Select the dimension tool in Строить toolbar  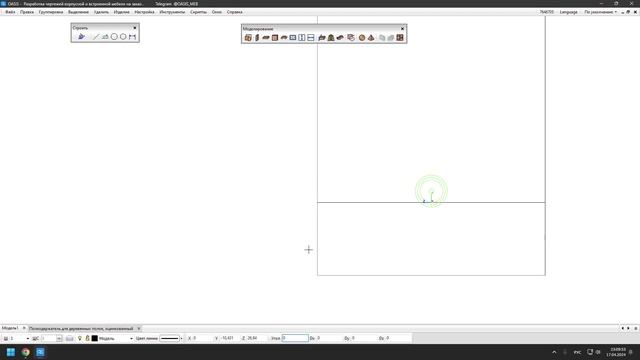132,37
